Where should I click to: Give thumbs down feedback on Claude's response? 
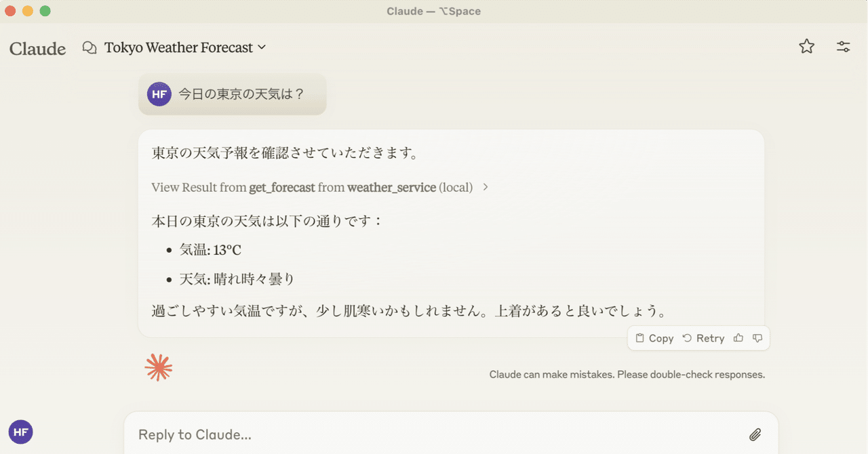tap(757, 337)
